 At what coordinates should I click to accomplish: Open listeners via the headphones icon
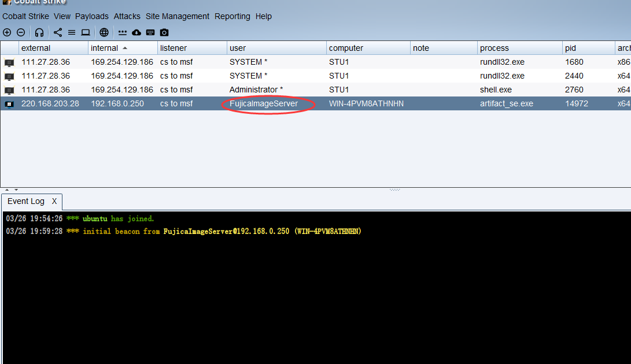(x=39, y=32)
